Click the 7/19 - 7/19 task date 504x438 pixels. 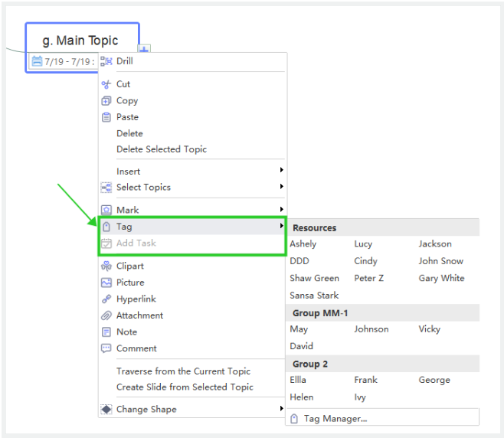pyautogui.click(x=70, y=62)
